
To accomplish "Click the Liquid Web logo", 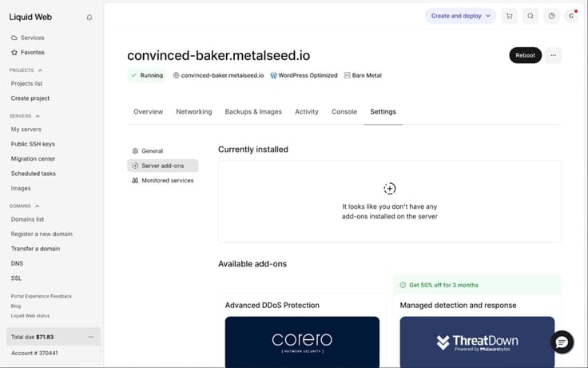I will [30, 17].
